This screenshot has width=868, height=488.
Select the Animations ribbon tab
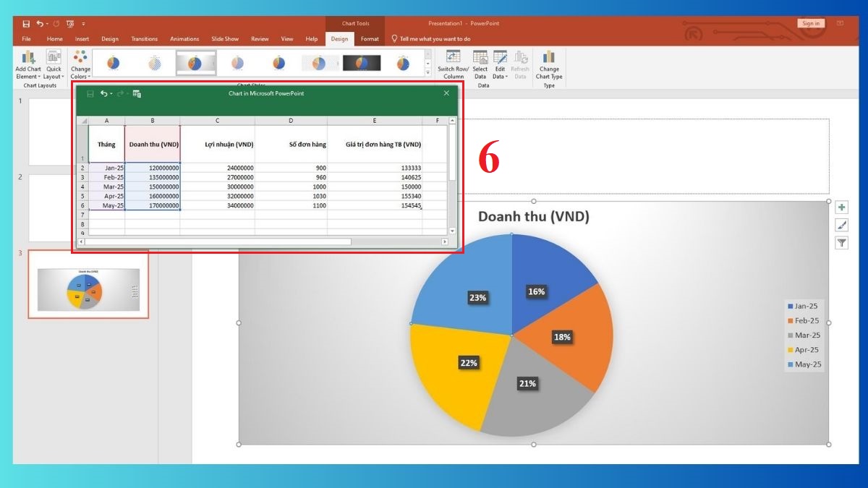coord(184,39)
